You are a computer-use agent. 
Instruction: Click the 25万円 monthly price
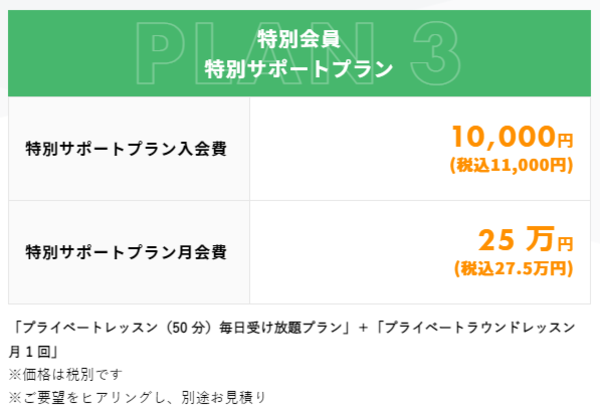pyautogui.click(x=526, y=239)
